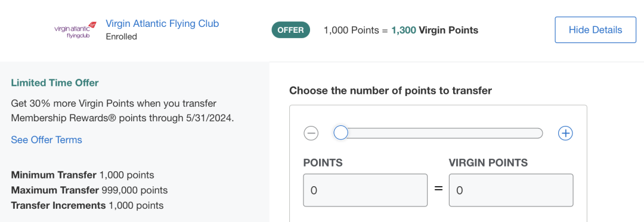The height and width of the screenshot is (222, 644).
Task: Select the Limited Time Offer heading
Action: tap(55, 83)
